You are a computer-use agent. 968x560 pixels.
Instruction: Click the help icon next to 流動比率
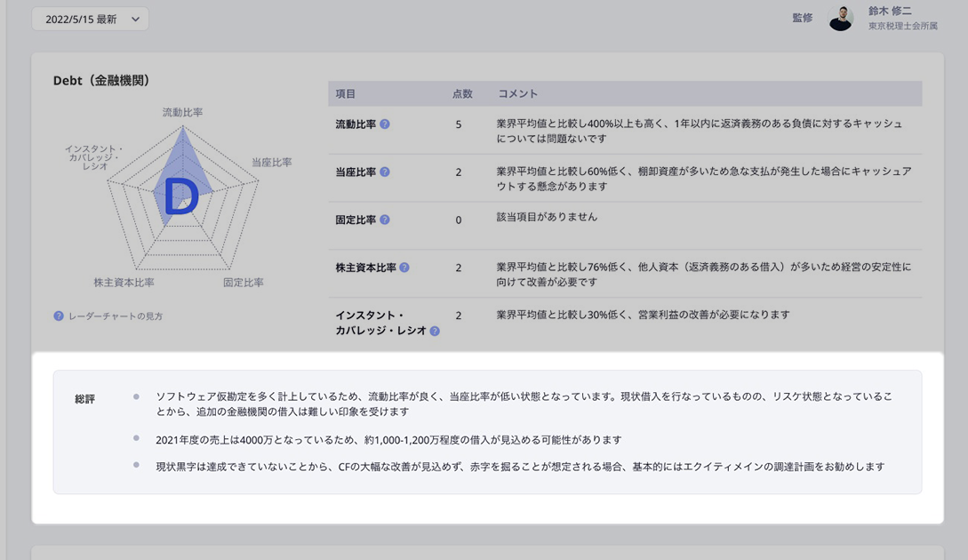coord(385,124)
